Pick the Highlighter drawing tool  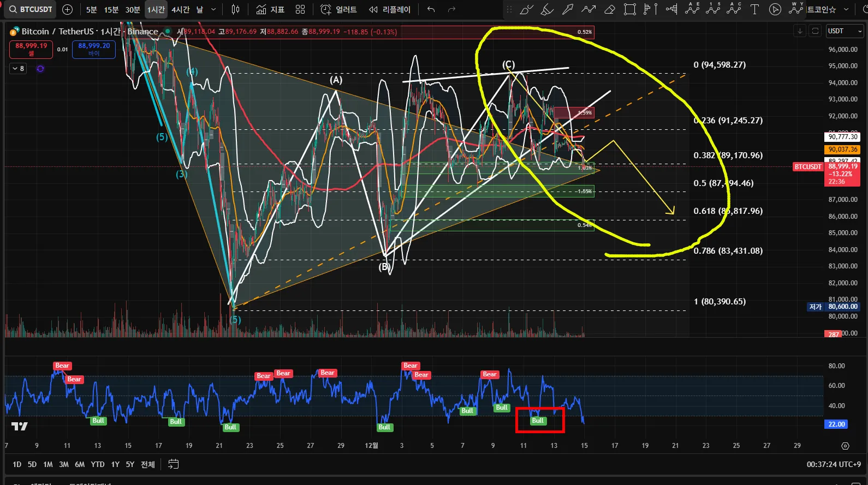pos(547,9)
